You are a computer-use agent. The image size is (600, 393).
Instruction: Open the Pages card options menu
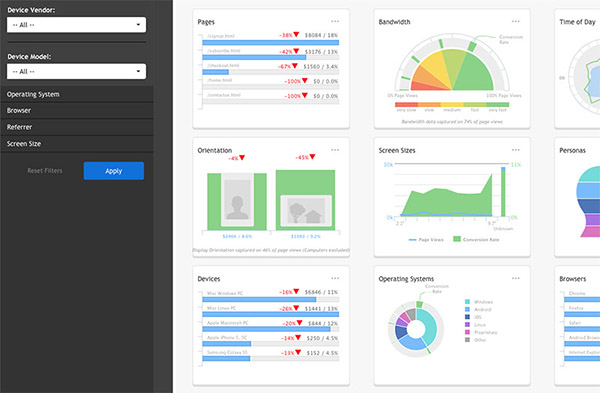[x=335, y=21]
